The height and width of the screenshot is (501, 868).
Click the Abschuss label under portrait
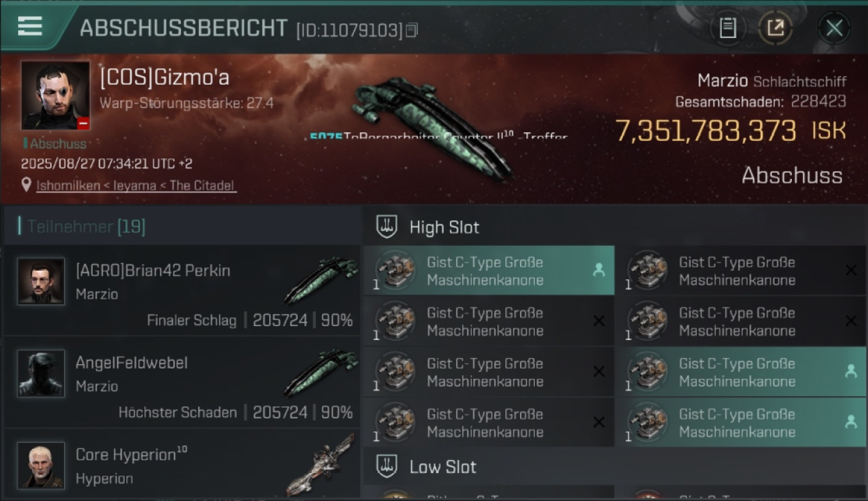pos(55,144)
